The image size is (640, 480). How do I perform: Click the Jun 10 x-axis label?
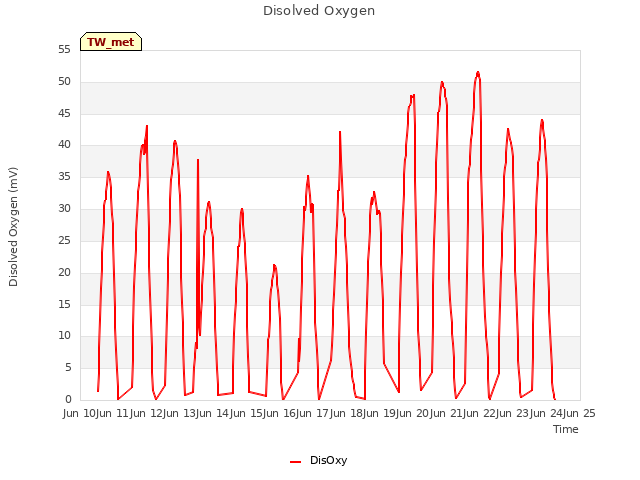pyautogui.click(x=81, y=413)
